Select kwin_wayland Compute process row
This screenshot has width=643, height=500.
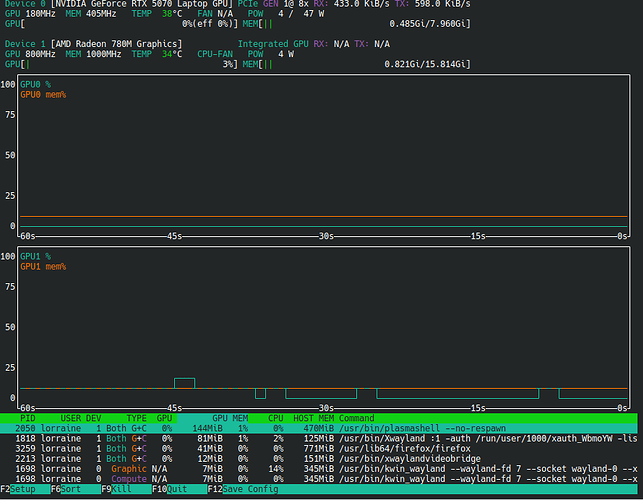pyautogui.click(x=319, y=479)
